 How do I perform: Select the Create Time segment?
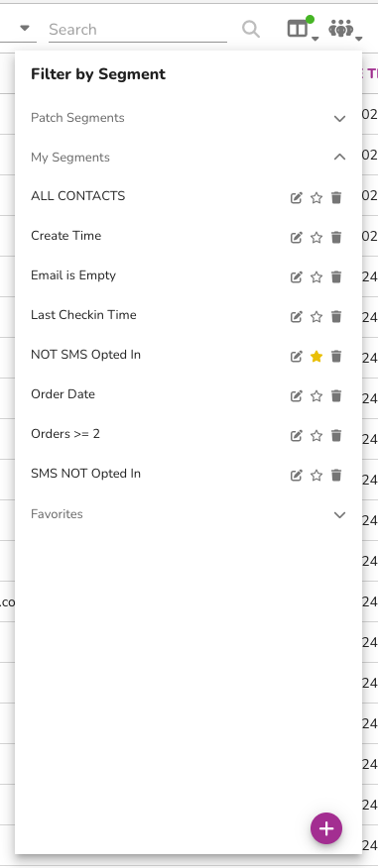click(65, 236)
